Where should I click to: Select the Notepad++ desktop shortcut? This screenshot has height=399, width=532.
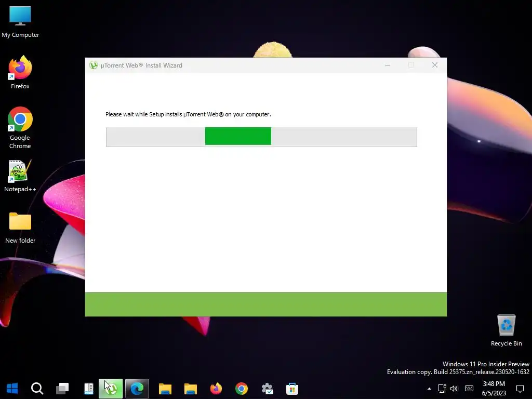[x=20, y=176]
